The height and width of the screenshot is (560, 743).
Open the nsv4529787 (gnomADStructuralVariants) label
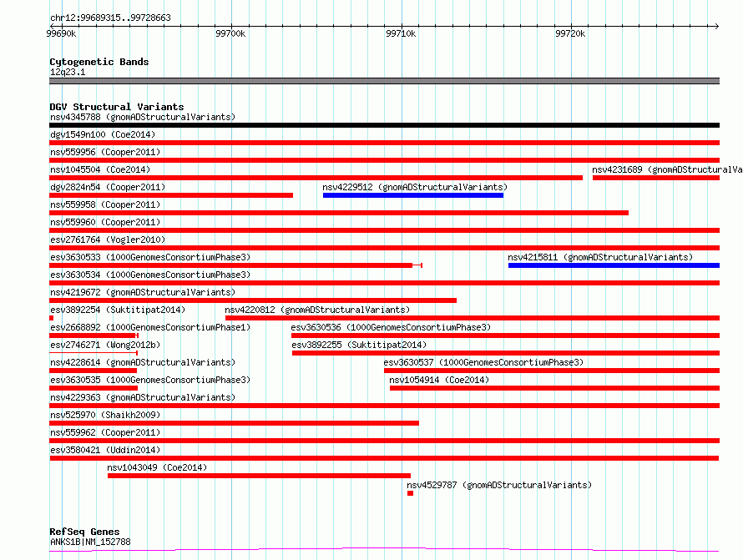tap(499, 485)
